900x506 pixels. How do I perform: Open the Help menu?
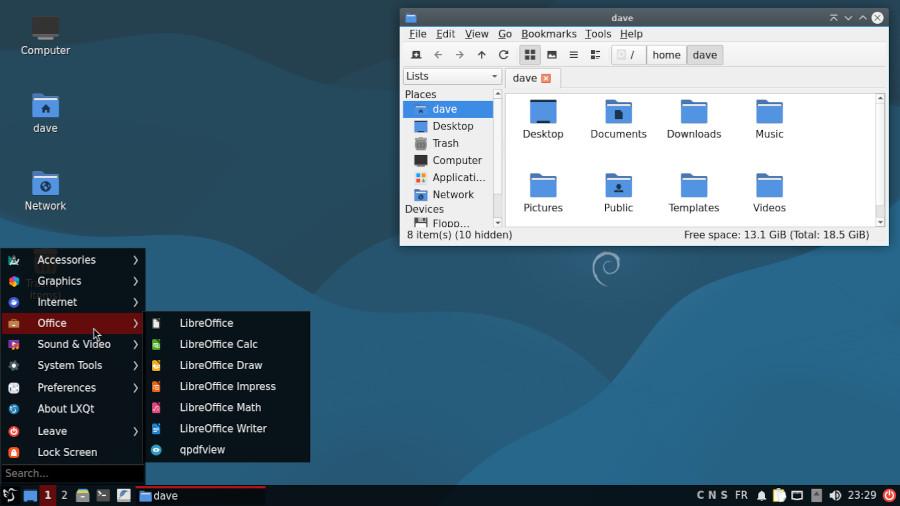pyautogui.click(x=631, y=34)
